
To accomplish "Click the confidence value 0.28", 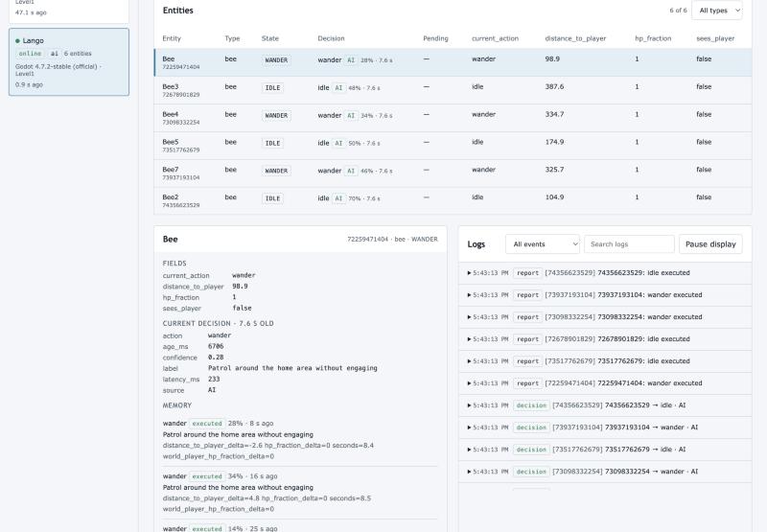I will pyautogui.click(x=216, y=358).
